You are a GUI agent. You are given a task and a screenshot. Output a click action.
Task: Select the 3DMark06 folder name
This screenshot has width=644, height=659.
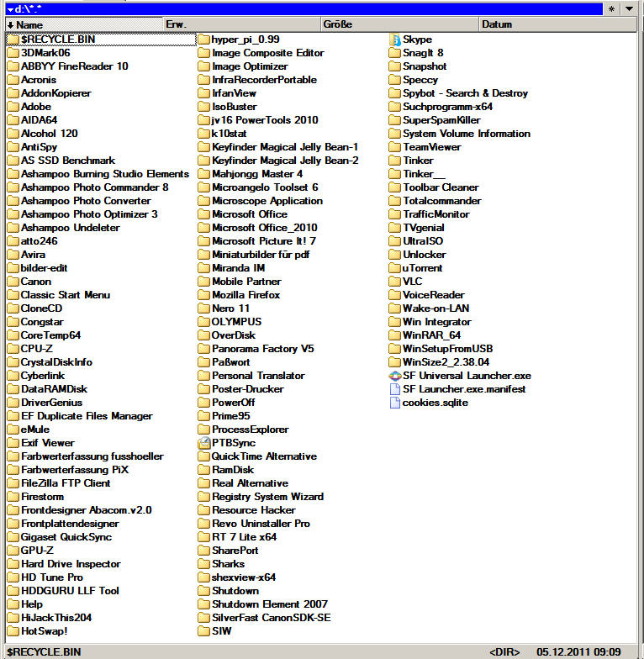(x=45, y=53)
